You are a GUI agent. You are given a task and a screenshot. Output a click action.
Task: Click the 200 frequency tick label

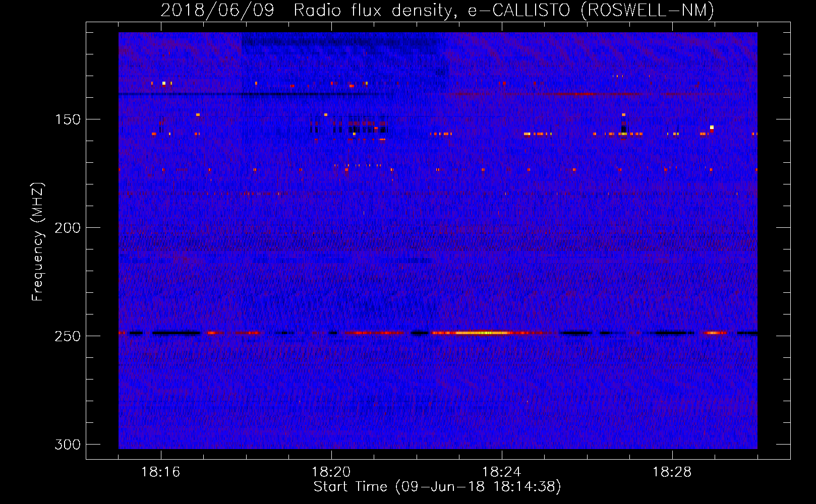pyautogui.click(x=68, y=228)
